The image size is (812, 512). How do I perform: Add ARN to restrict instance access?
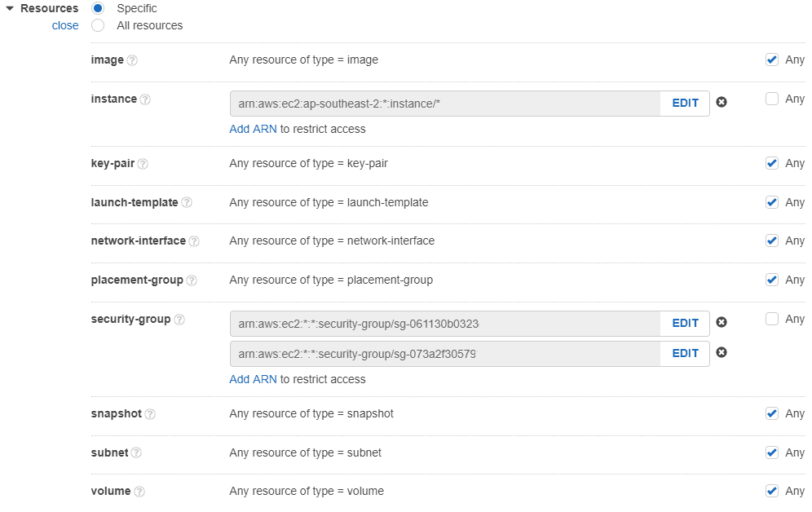(x=253, y=129)
